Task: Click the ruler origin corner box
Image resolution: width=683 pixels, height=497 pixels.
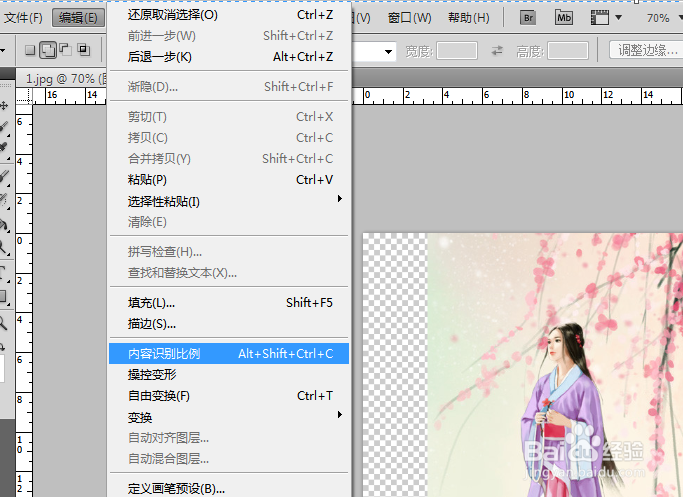Action: click(x=24, y=96)
